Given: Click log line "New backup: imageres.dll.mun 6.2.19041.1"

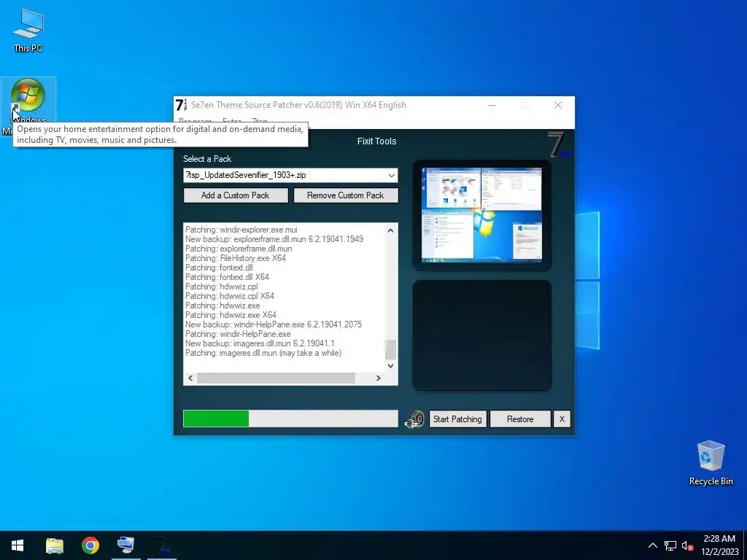Looking at the screenshot, I should coord(260,343).
